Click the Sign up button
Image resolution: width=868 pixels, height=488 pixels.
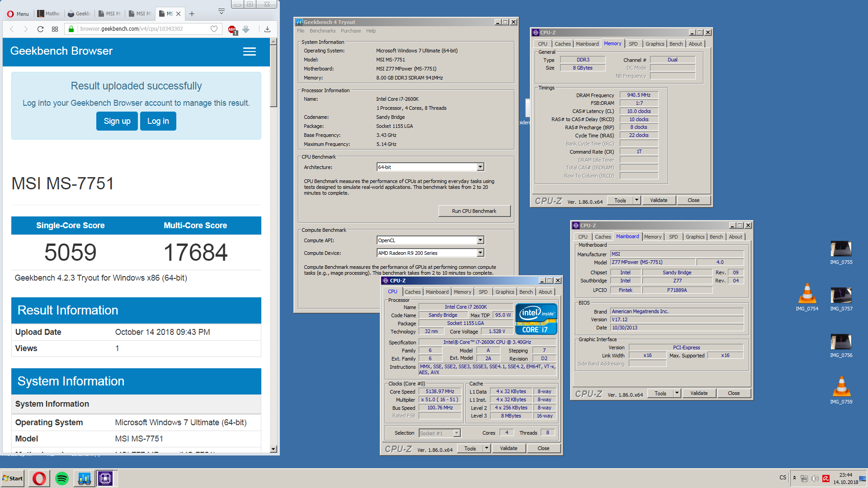(117, 121)
